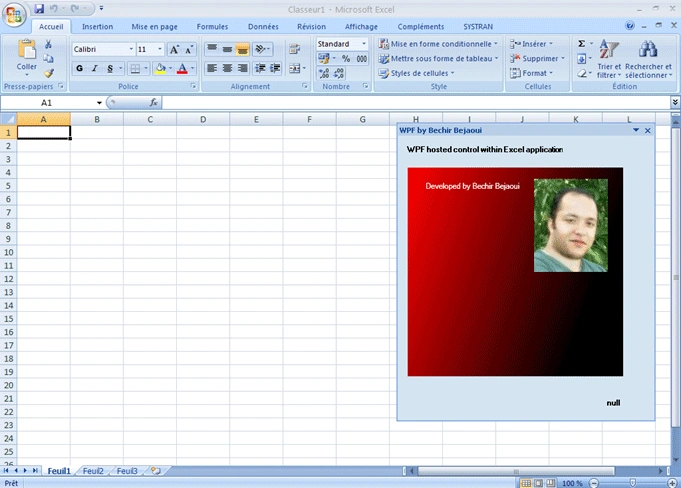Open the task pane options arrow

[636, 130]
